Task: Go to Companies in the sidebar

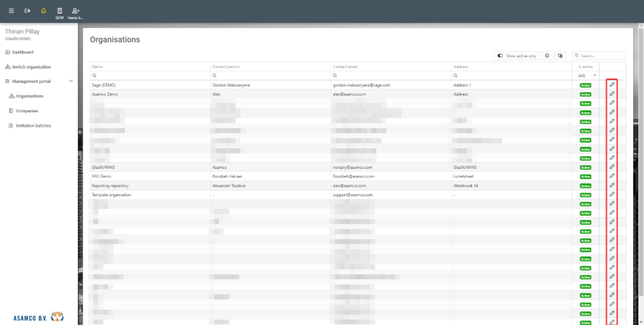Action: 27,111
